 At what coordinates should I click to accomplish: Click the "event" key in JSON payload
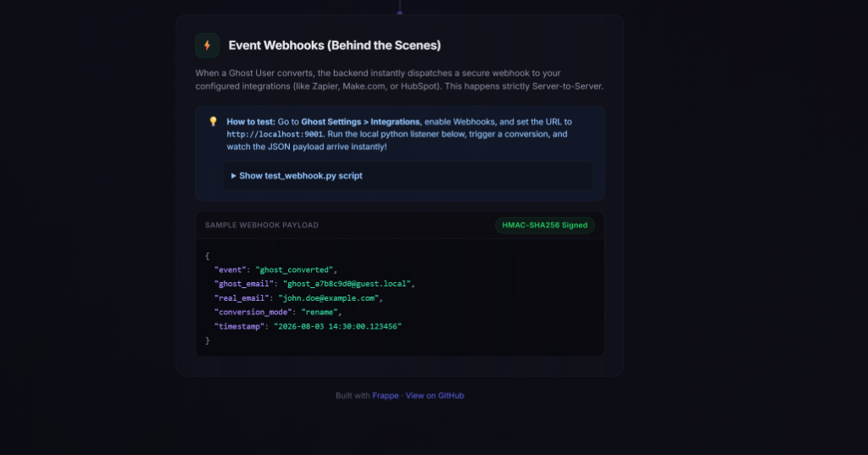[x=230, y=269]
